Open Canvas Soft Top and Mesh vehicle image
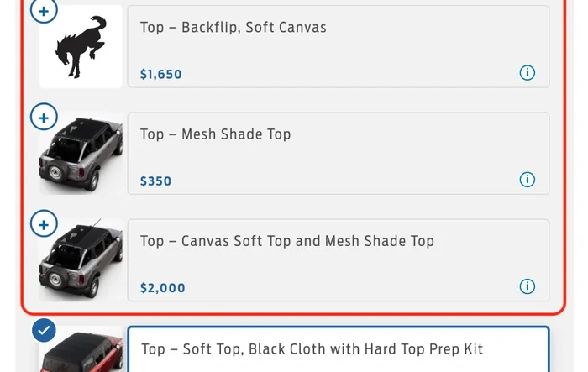The width and height of the screenshot is (588, 372). [x=81, y=259]
